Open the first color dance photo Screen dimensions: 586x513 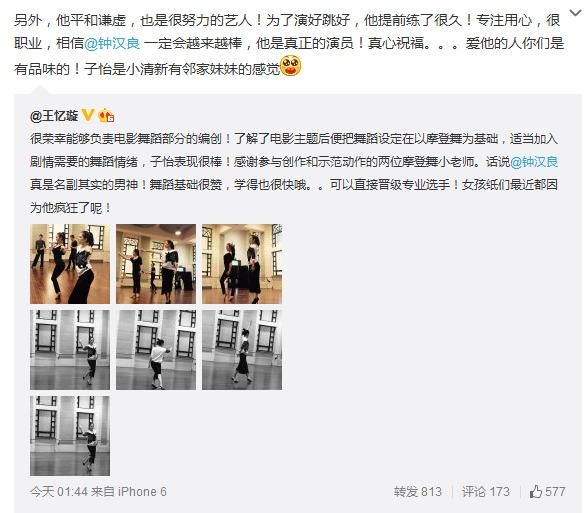pos(70,264)
